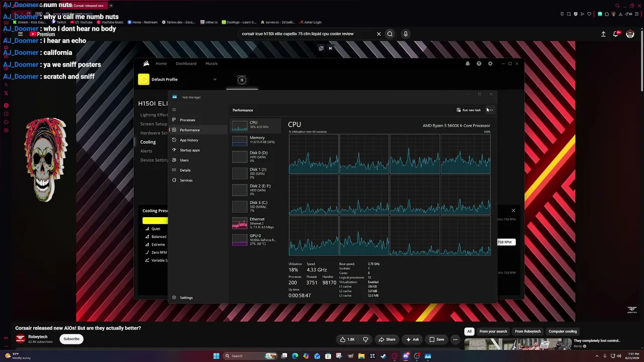Select Memory performance entry
The width and height of the screenshot is (644, 362).
(x=255, y=140)
